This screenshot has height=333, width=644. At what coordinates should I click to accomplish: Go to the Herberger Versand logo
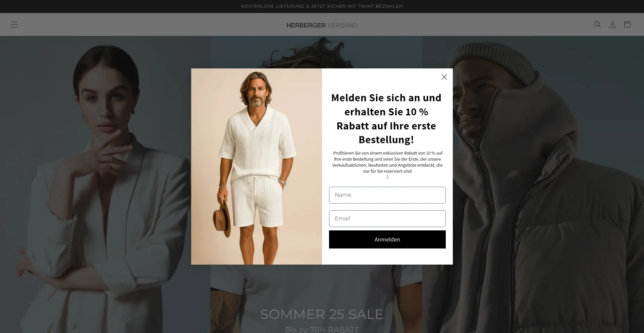click(x=322, y=25)
